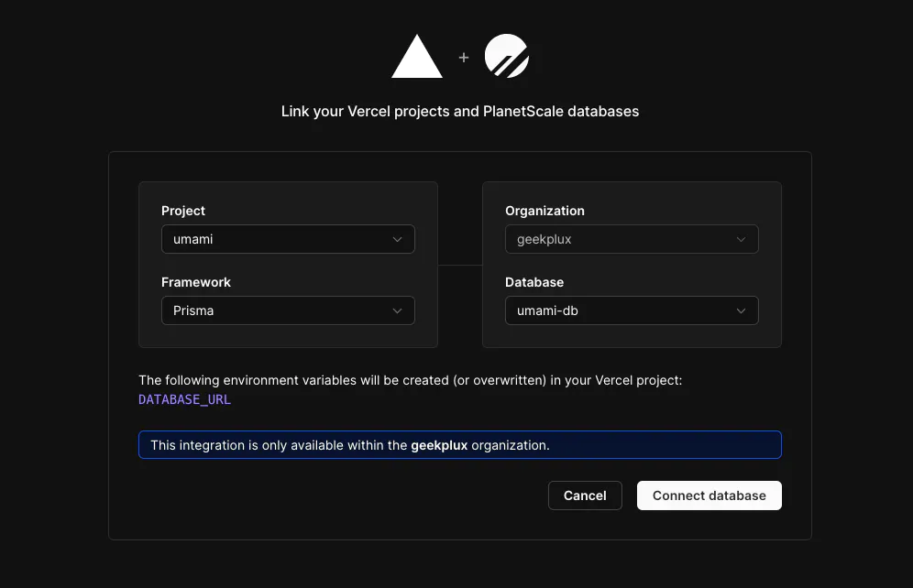The image size is (913, 588).
Task: Open the Database dropdown showing umami-db
Action: [632, 310]
